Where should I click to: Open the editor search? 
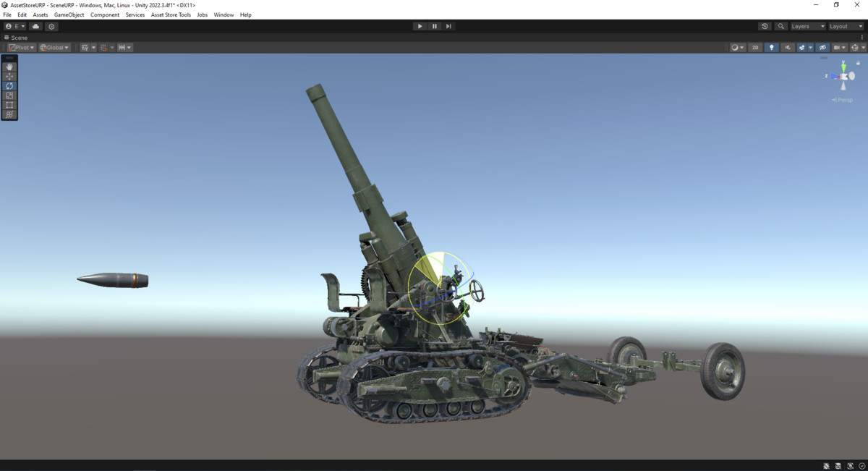[x=780, y=26]
